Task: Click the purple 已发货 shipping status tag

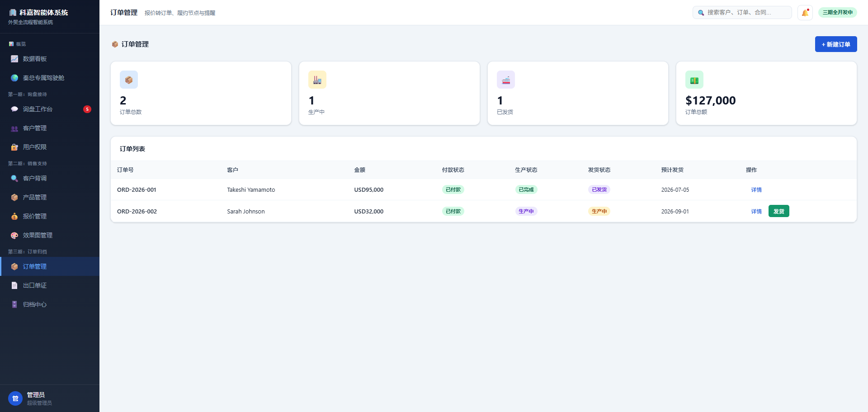Action: coord(599,189)
